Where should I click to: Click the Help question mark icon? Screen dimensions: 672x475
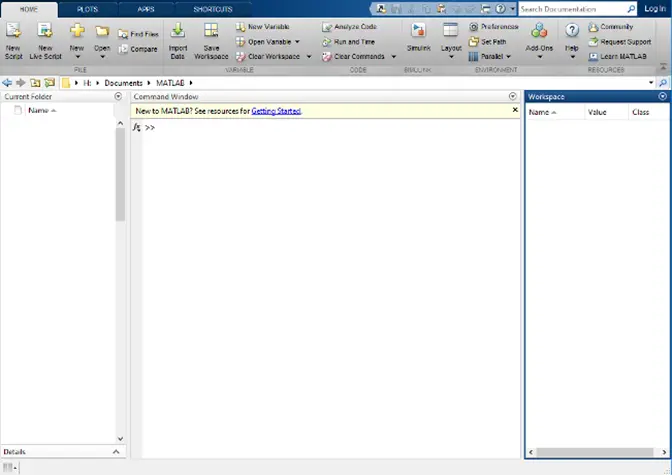point(572,30)
